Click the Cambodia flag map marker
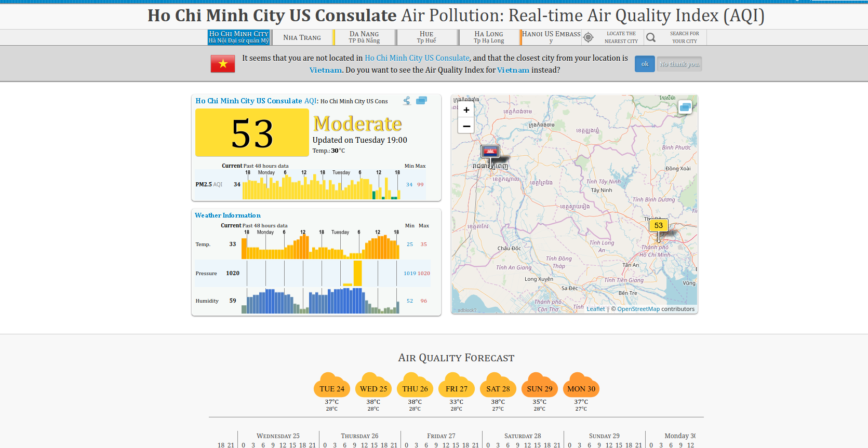This screenshot has height=448, width=868. point(490,152)
